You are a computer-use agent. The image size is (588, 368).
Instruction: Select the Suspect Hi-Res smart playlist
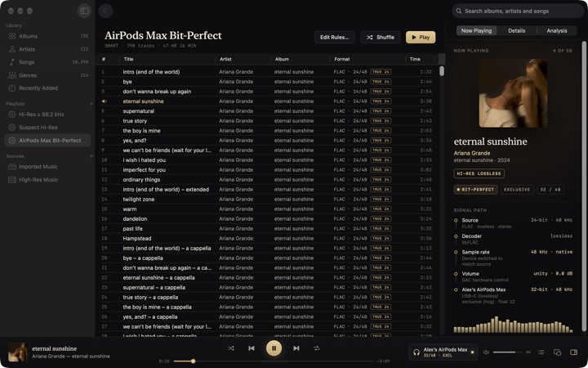click(47, 128)
